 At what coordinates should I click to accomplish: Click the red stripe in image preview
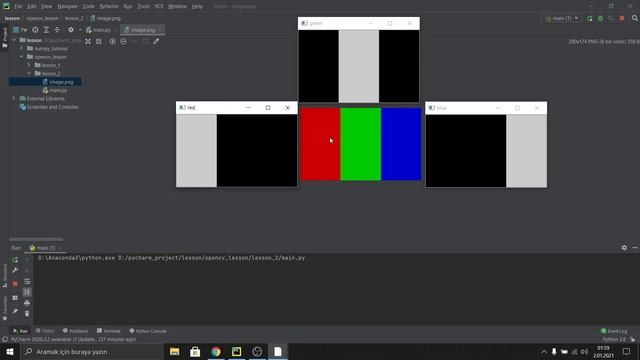pyautogui.click(x=320, y=144)
